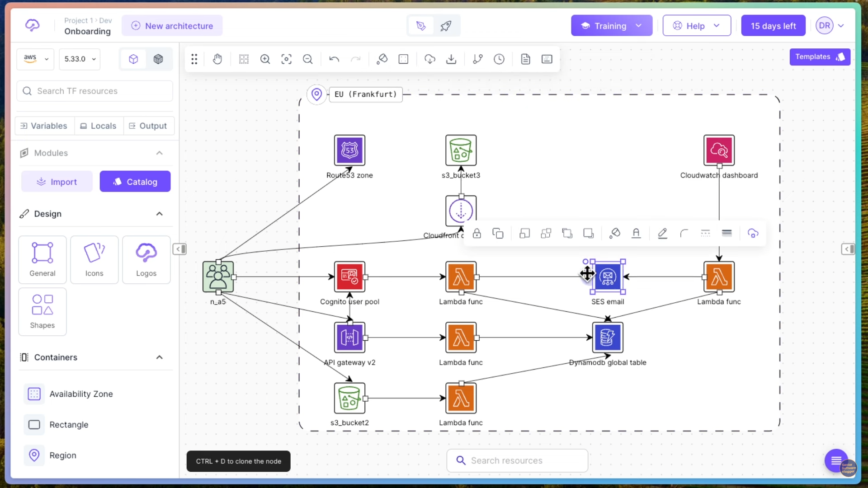Click the canvas fill color bucket in top toolbar

pyautogui.click(x=382, y=59)
